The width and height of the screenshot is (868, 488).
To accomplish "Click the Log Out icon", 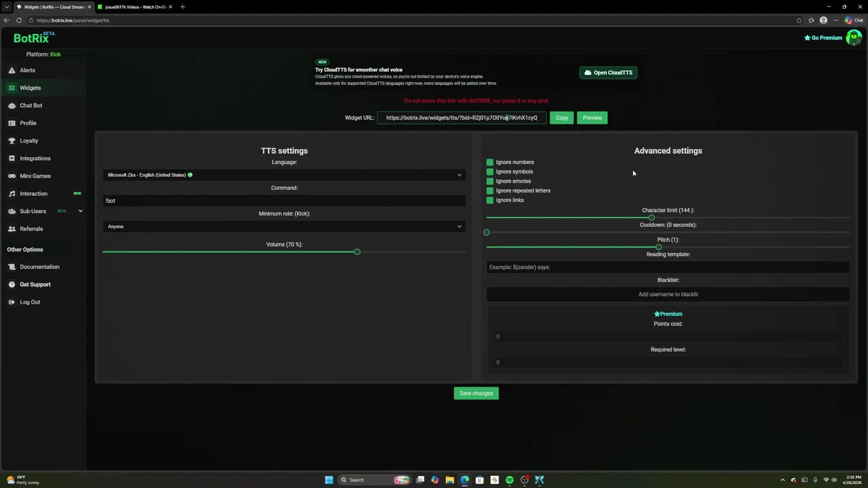I will (12, 302).
